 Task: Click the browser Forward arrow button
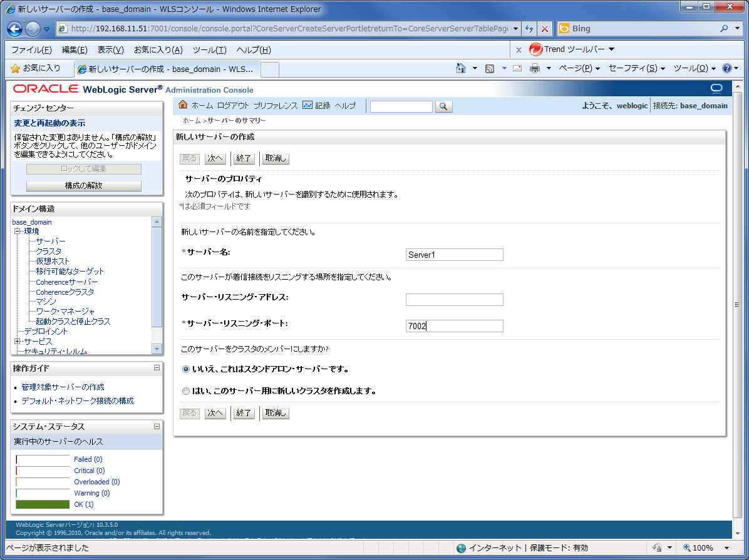33,29
